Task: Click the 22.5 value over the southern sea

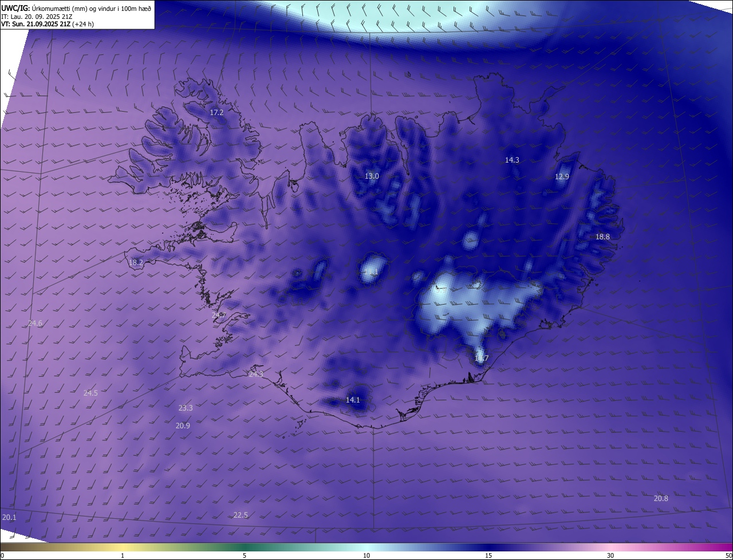Action: point(241,515)
